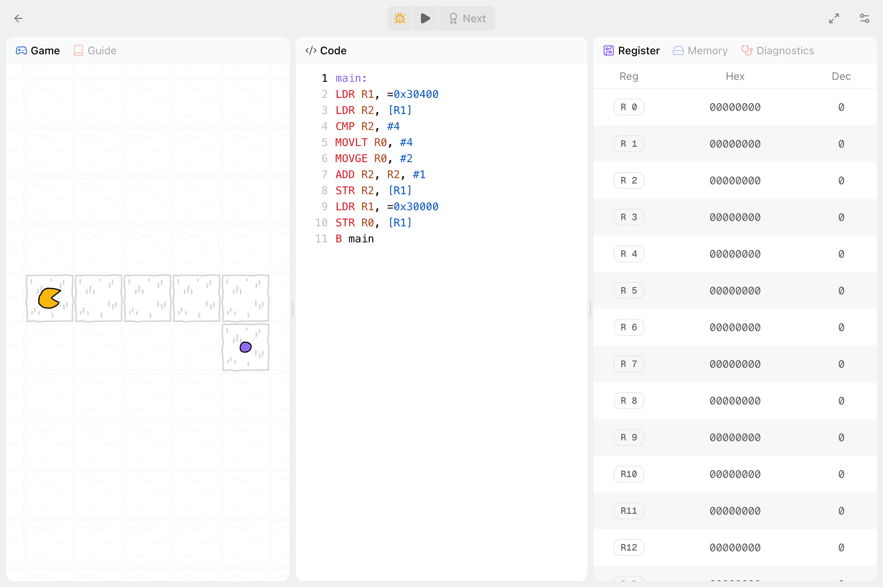Start debugging with the bug icon

pos(399,18)
